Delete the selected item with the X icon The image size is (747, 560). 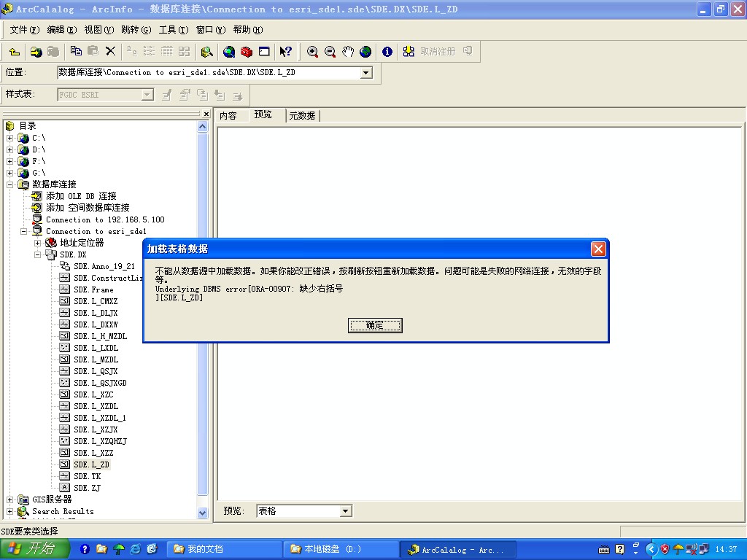(111, 52)
